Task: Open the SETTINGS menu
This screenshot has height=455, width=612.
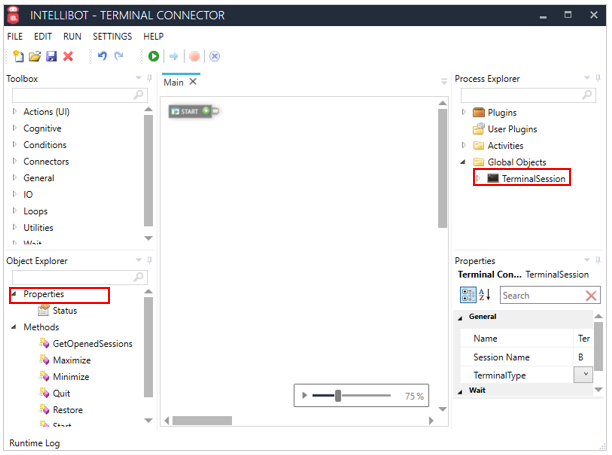Action: click(112, 37)
